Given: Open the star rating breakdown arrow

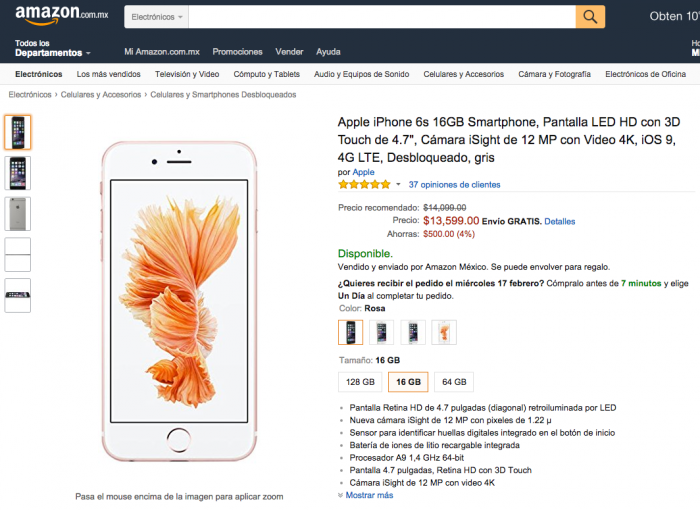Looking at the screenshot, I should [398, 185].
